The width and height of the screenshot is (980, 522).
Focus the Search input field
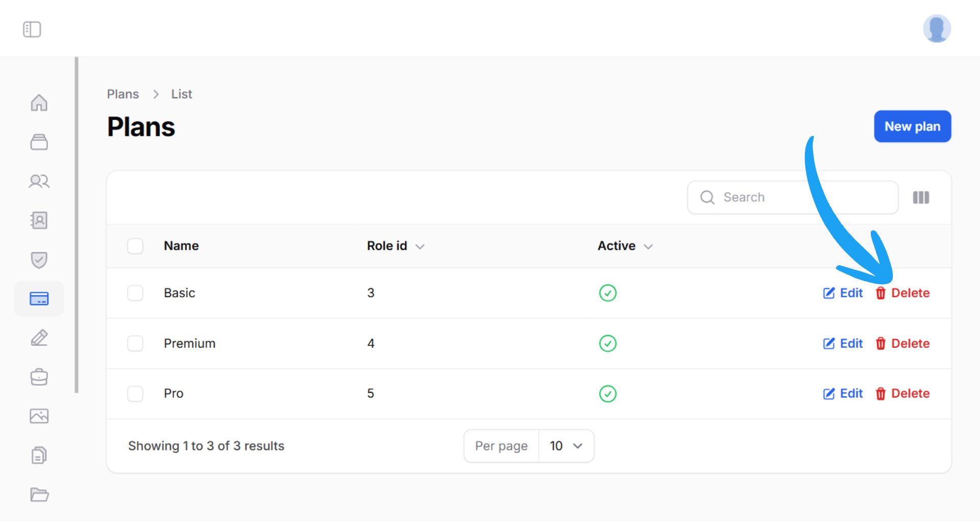click(793, 197)
